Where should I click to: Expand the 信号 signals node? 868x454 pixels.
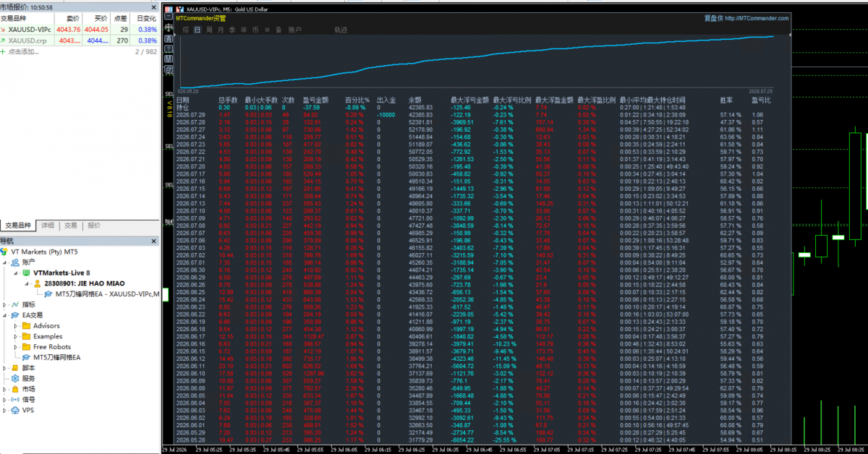(x=6, y=399)
